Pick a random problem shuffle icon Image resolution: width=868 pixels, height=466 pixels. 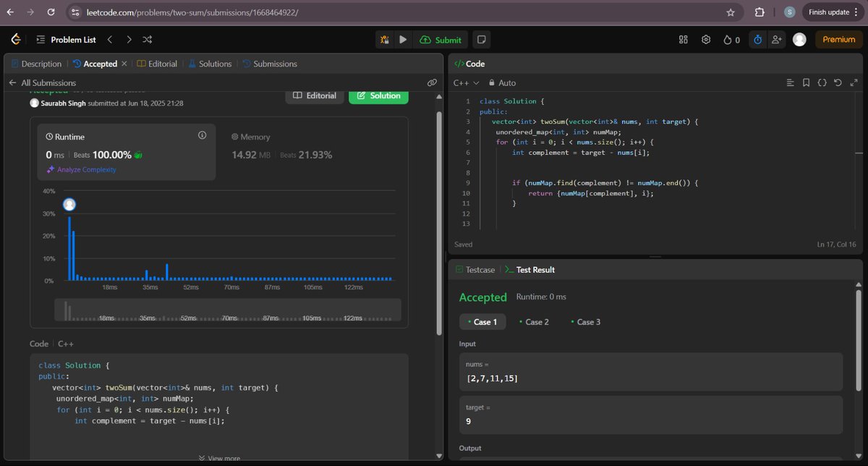point(148,40)
